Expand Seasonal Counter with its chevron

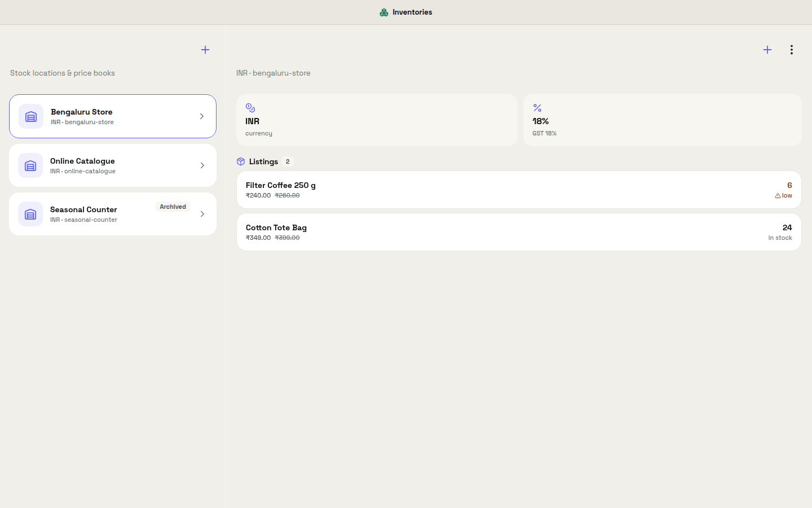202,214
